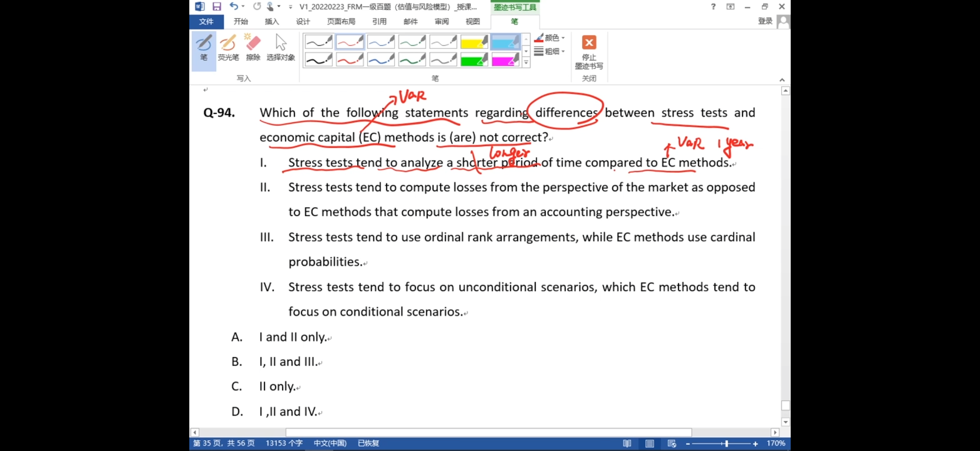Click the 登录 (Sign in) link
Viewport: 980px width, 451px height.
pos(765,21)
